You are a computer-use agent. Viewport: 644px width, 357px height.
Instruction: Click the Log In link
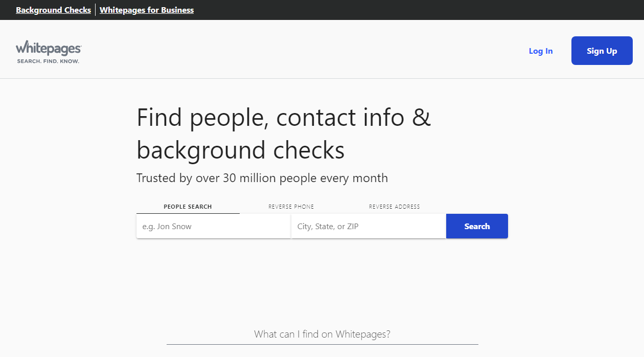tap(541, 51)
